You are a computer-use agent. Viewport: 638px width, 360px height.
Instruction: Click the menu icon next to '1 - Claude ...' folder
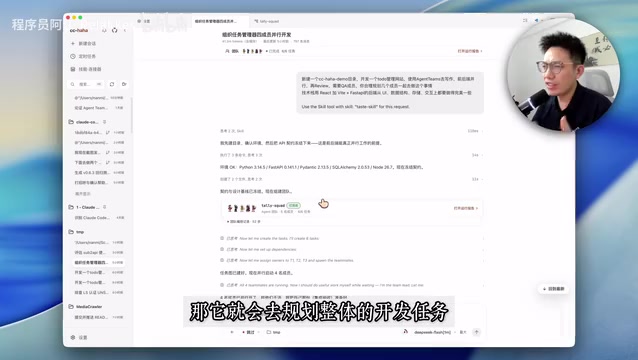(x=105, y=207)
